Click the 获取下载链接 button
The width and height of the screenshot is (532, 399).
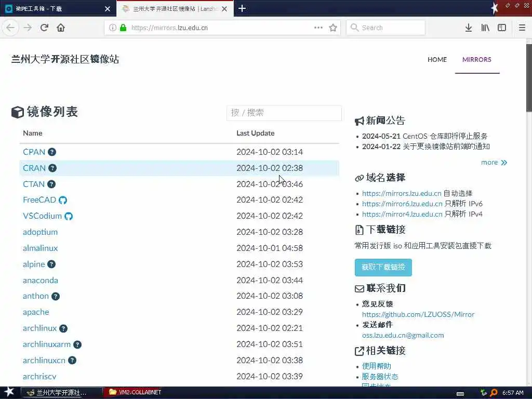click(383, 268)
